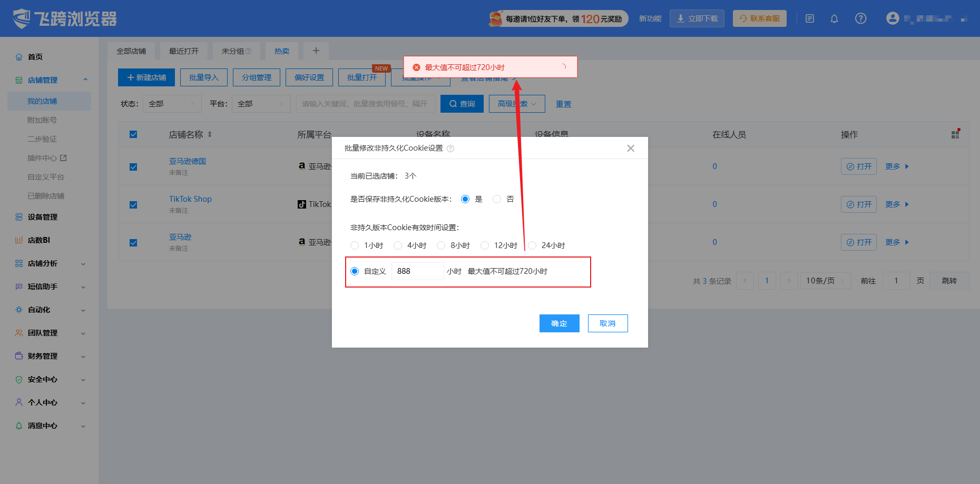The width and height of the screenshot is (980, 484).
Task: Switch to the 热卖 tab
Action: pos(282,51)
